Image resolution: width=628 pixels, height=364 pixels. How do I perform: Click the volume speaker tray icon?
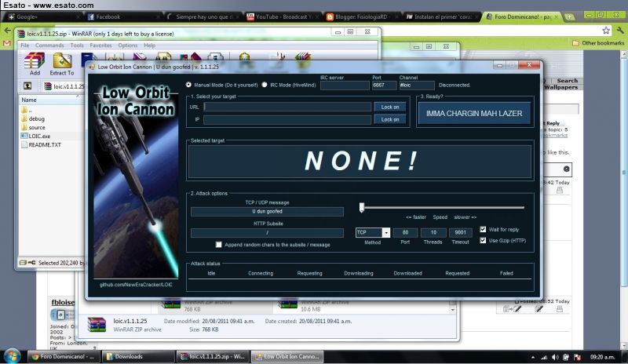(555, 357)
